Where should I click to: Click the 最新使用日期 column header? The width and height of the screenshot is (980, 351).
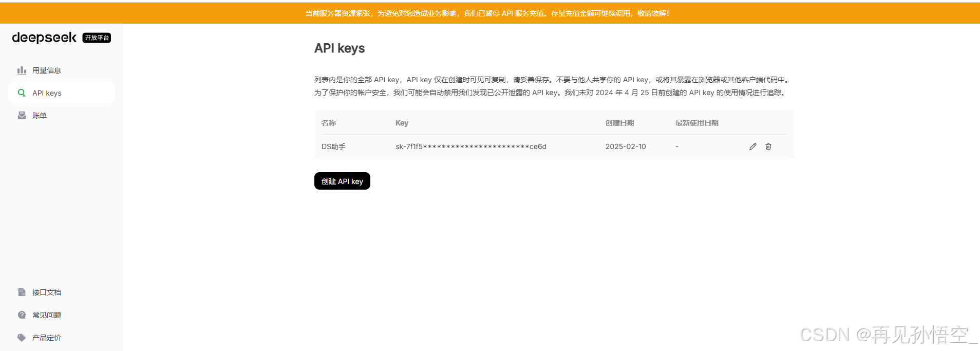coord(696,123)
